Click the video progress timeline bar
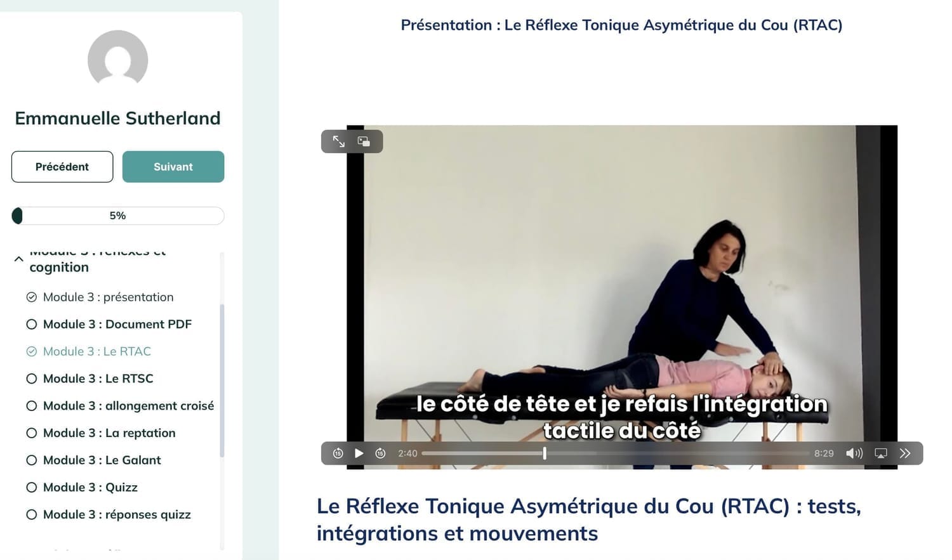 point(616,453)
